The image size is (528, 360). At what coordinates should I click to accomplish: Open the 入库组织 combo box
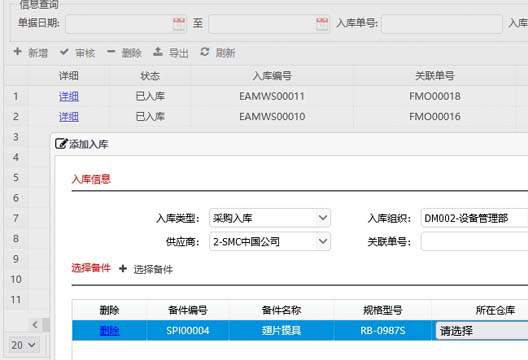click(474, 218)
